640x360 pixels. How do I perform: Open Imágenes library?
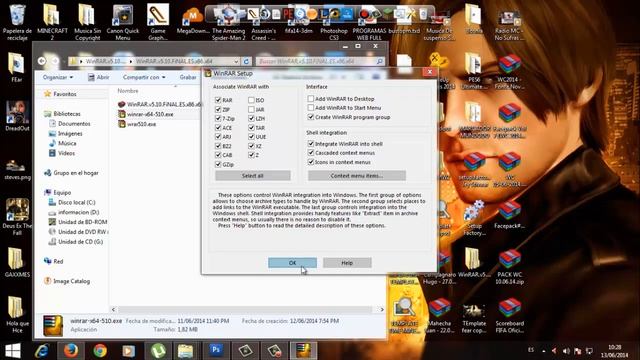coord(70,133)
